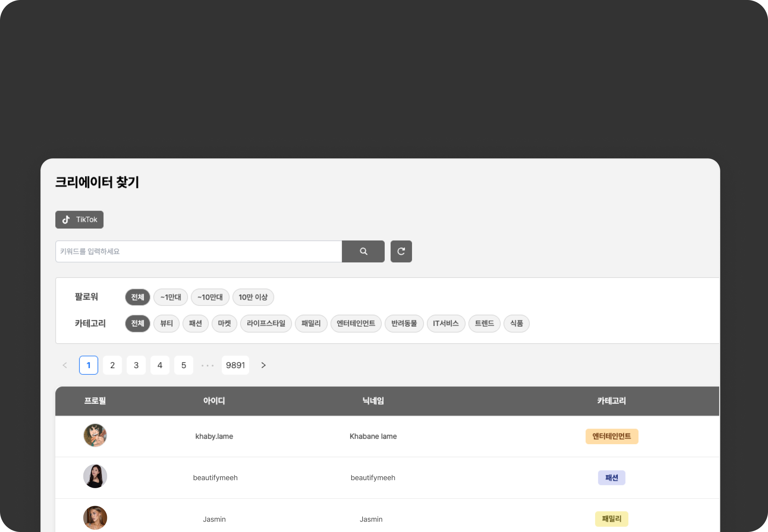Select the TikTok platform tab
Image resolution: width=768 pixels, height=532 pixels.
[x=80, y=220]
